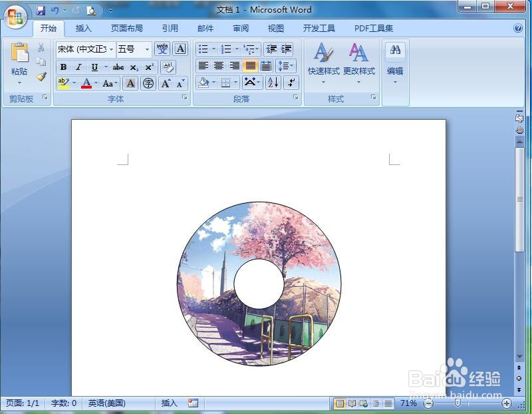This screenshot has width=532, height=414.
Task: Open print preview from Quick Access toolbar
Action: click(91, 11)
